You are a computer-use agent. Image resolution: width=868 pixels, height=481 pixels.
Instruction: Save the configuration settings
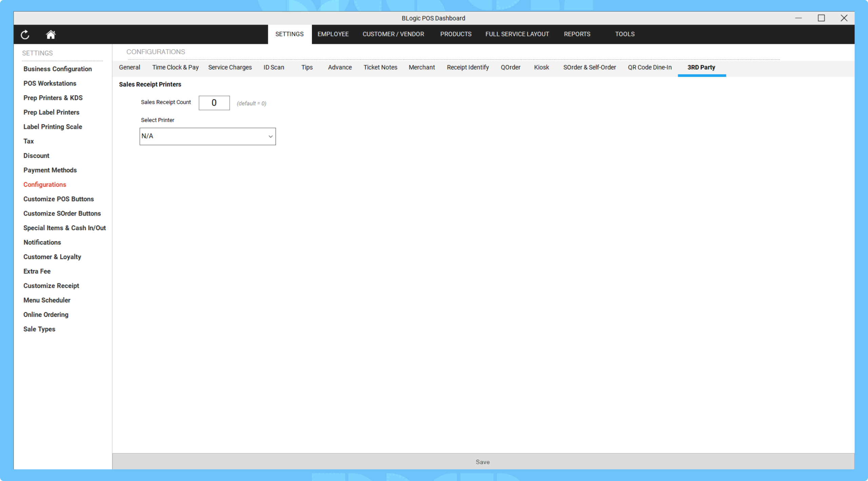tap(483, 462)
